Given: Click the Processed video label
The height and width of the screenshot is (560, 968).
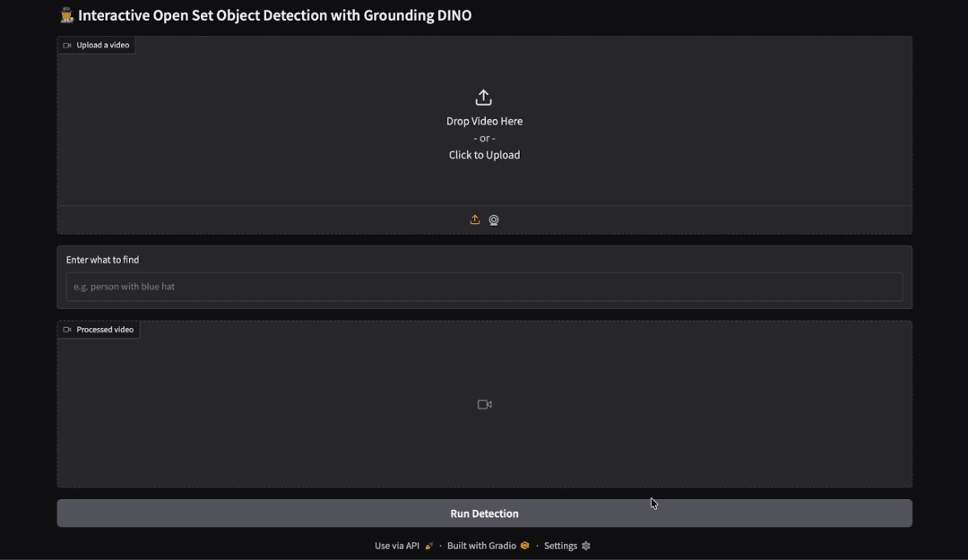Looking at the screenshot, I should (x=105, y=330).
